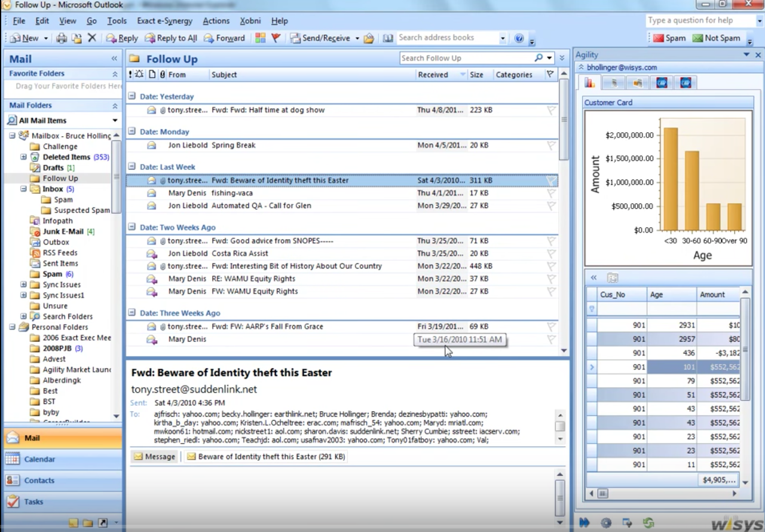The width and height of the screenshot is (765, 532).
Task: Click the grid layout icon below the chart
Action: coord(612,277)
